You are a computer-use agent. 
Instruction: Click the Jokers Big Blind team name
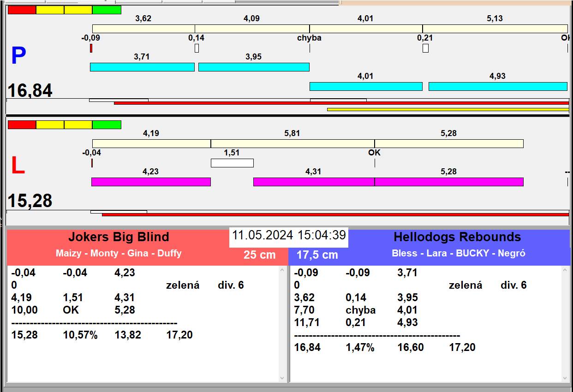pos(119,237)
